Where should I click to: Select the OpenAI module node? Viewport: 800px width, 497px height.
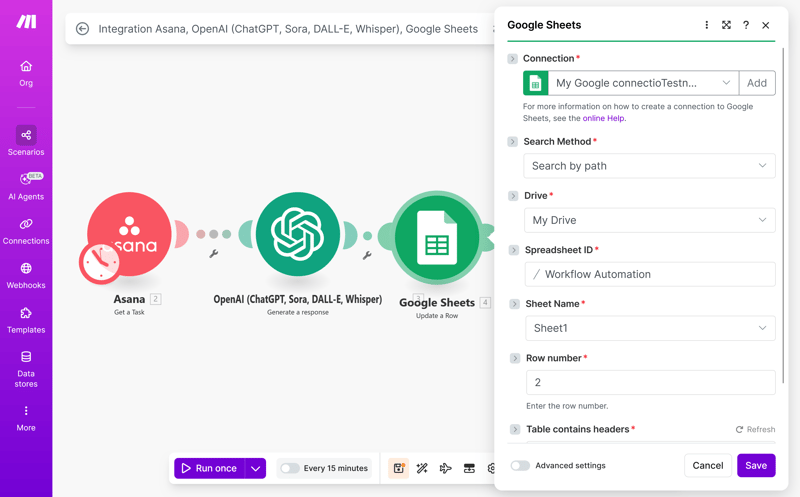(297, 234)
